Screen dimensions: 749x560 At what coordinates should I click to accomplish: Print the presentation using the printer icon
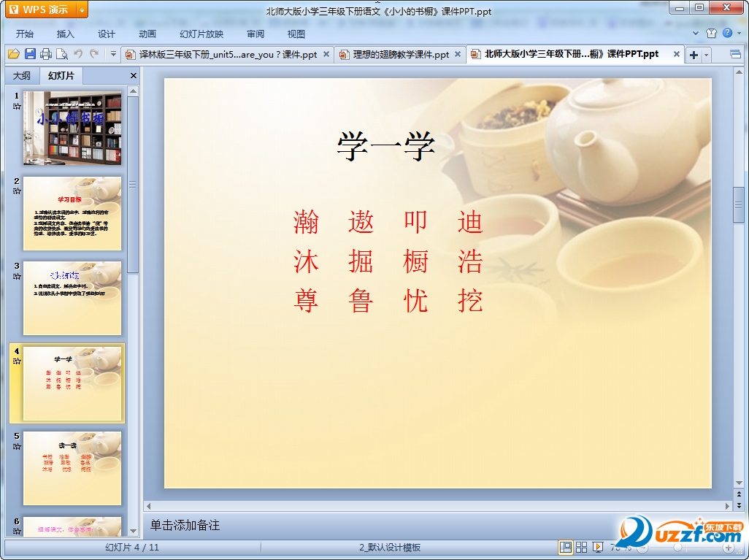pyautogui.click(x=46, y=54)
